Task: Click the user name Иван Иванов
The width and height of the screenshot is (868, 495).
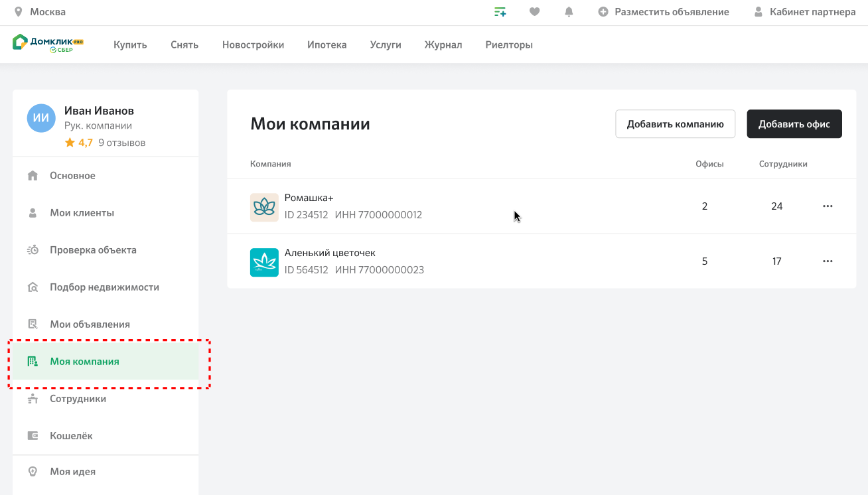Action: [x=99, y=111]
